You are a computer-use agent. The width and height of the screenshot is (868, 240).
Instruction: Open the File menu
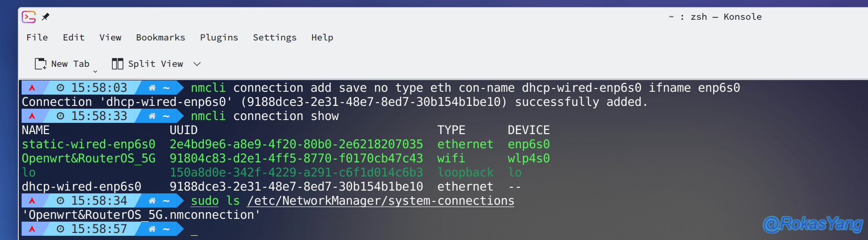(37, 38)
